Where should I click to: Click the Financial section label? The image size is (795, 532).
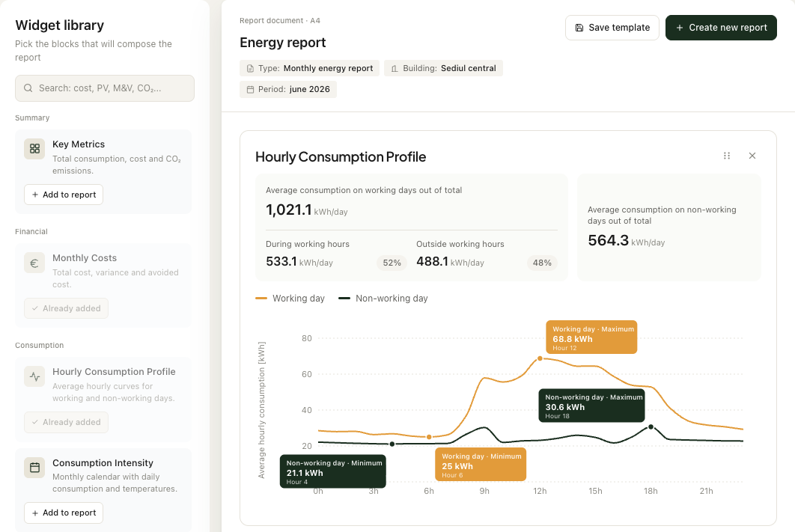31,231
